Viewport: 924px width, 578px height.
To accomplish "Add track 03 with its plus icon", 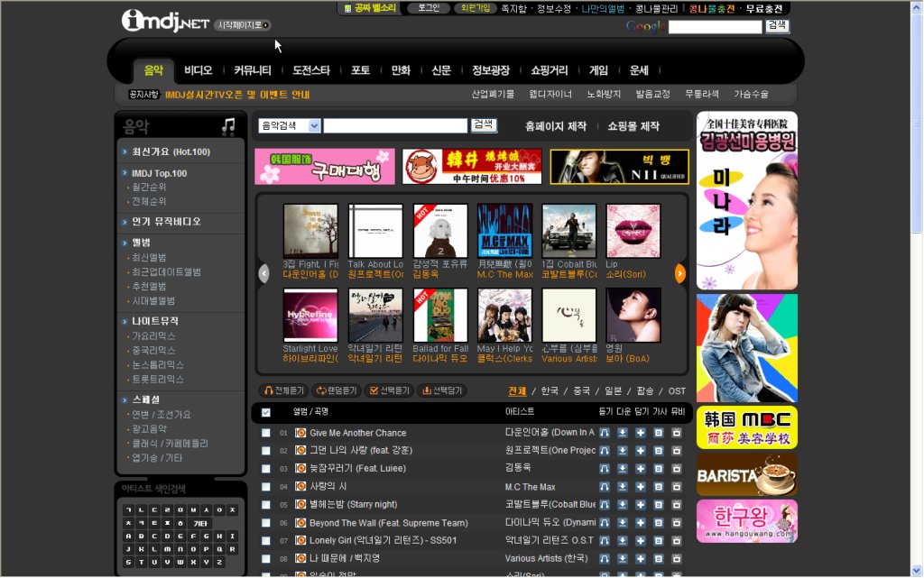I will (x=641, y=469).
